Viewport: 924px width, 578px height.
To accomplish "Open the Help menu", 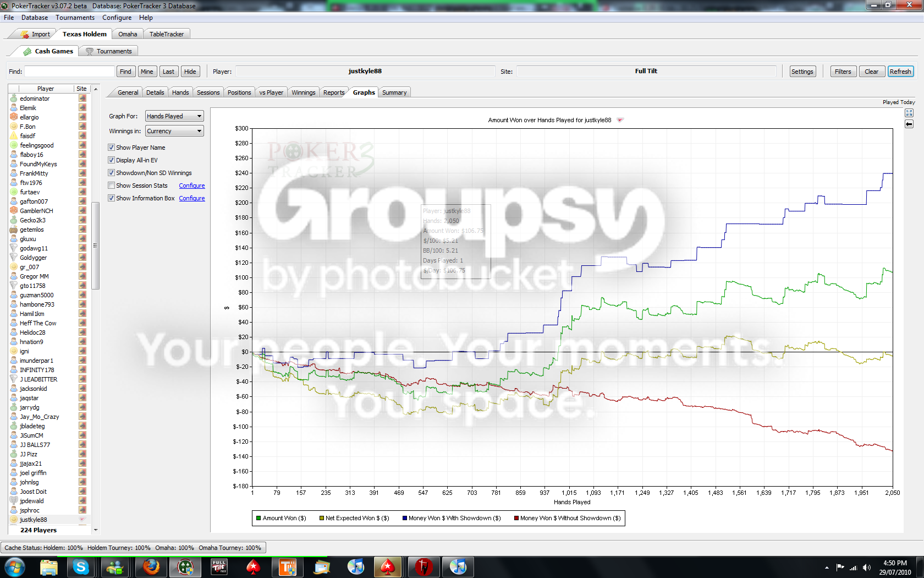I will pos(146,18).
